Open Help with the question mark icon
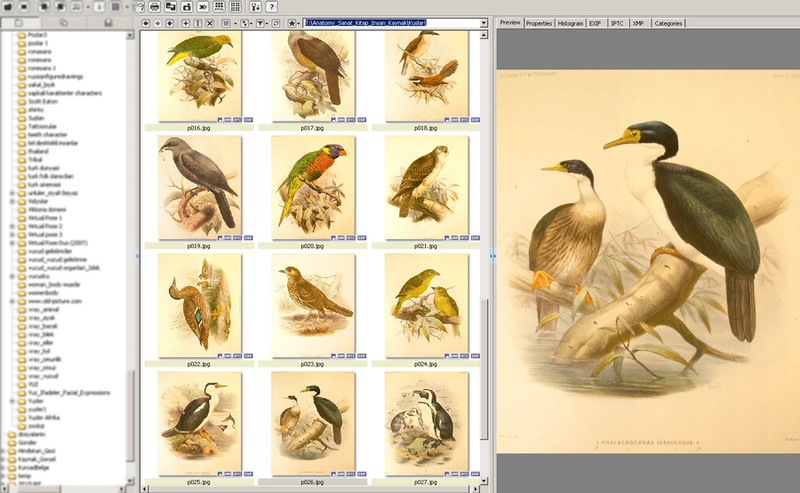Screen dimensions: 800x493 (x=271, y=7)
